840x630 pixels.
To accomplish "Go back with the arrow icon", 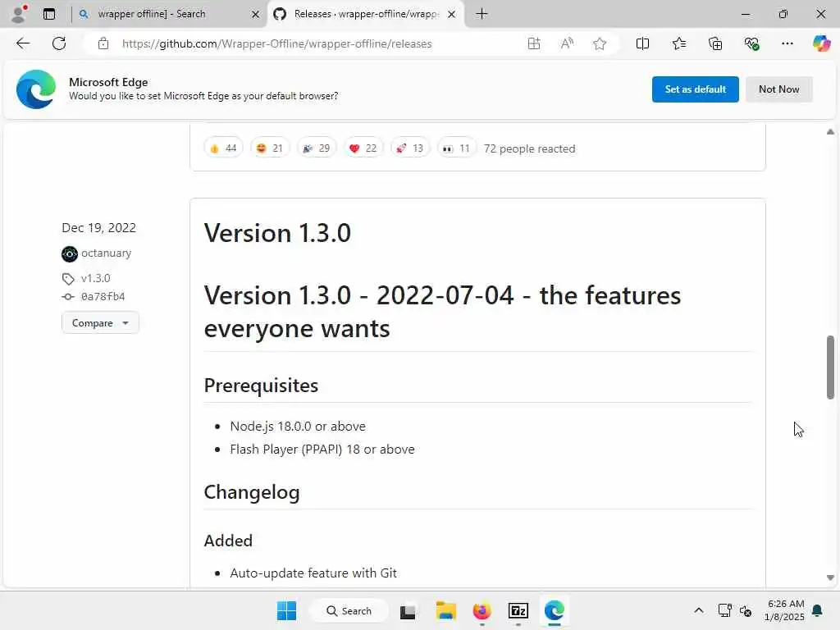I will pyautogui.click(x=22, y=43).
